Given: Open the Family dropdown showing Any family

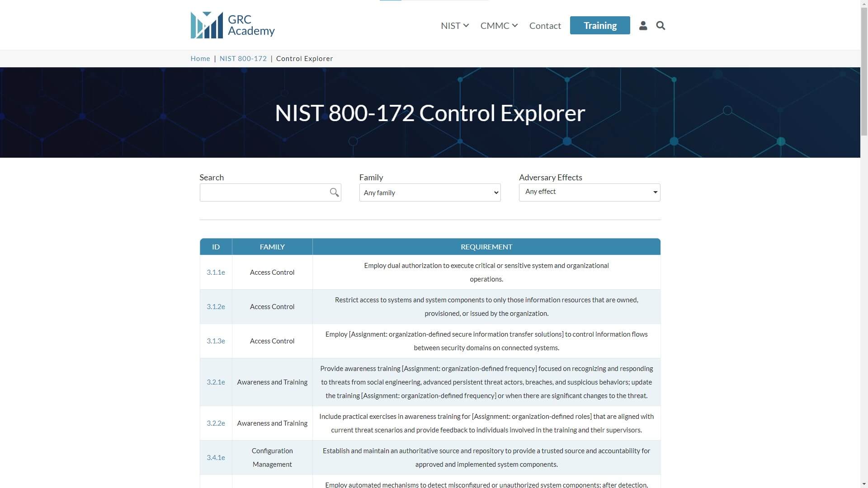Looking at the screenshot, I should [x=429, y=192].
